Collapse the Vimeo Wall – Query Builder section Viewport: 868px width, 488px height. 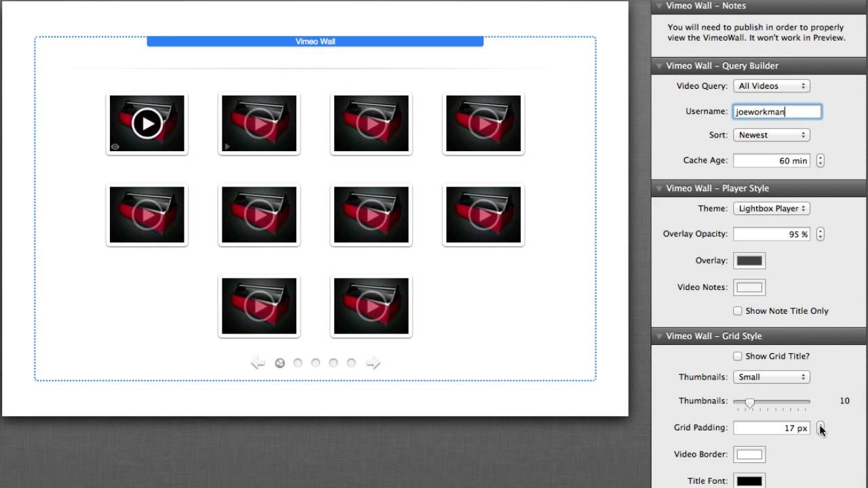(658, 66)
